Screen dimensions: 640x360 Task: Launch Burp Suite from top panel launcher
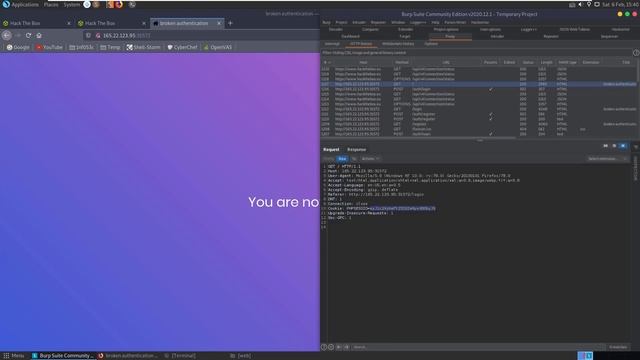pyautogui.click(x=110, y=4)
